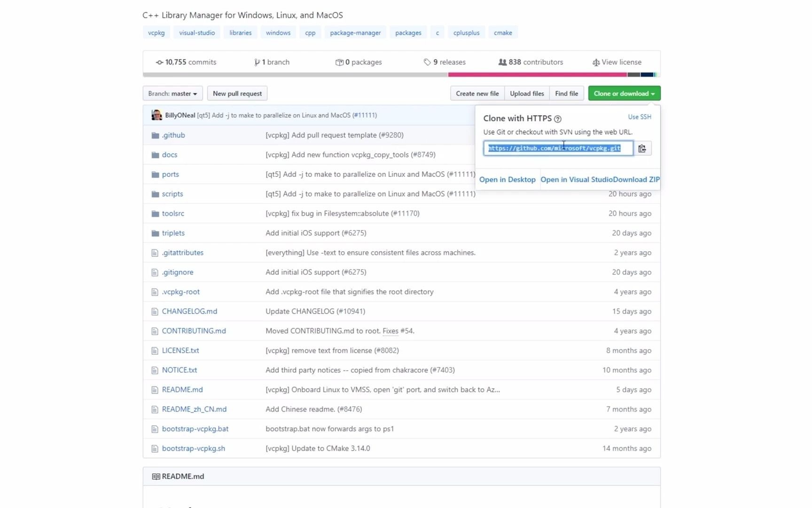Click the commits history icon
812x508 pixels.
tap(160, 63)
